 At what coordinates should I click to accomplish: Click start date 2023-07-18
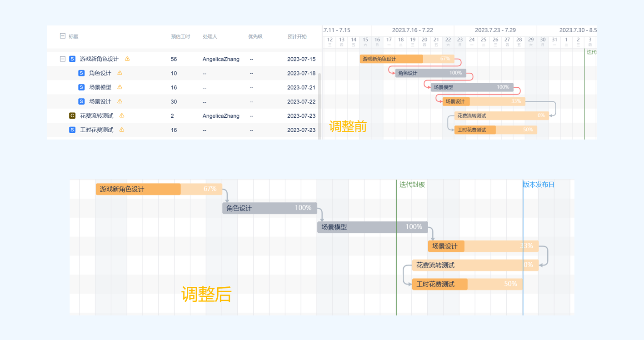[x=301, y=73]
